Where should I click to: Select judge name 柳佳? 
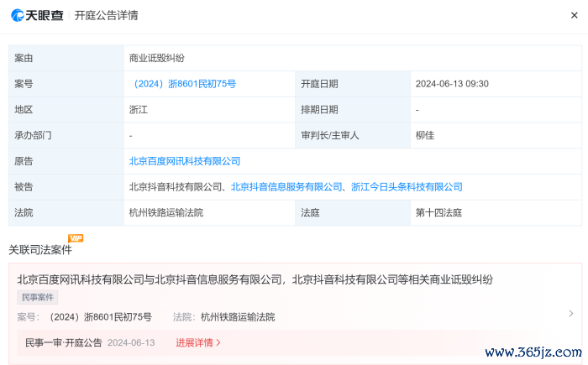425,135
